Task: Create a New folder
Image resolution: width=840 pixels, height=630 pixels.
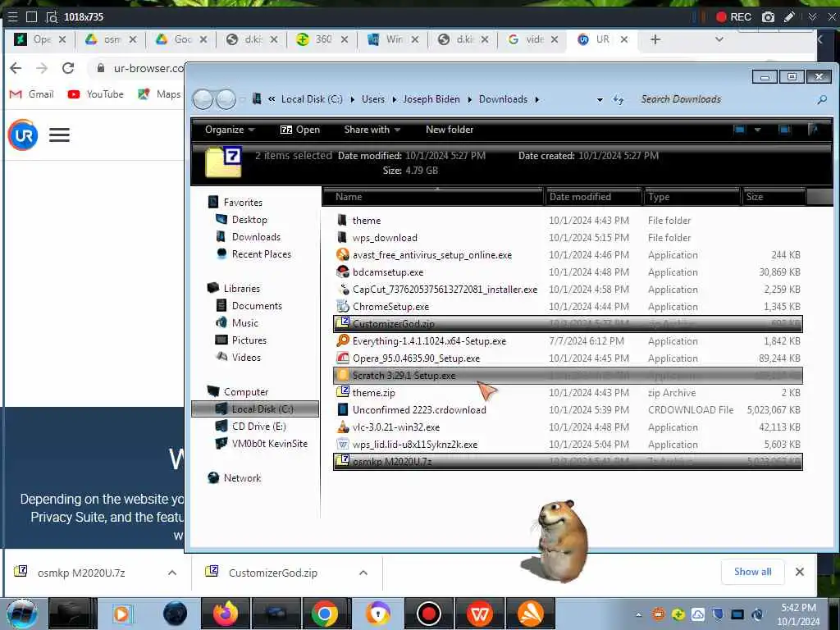Action: (450, 130)
